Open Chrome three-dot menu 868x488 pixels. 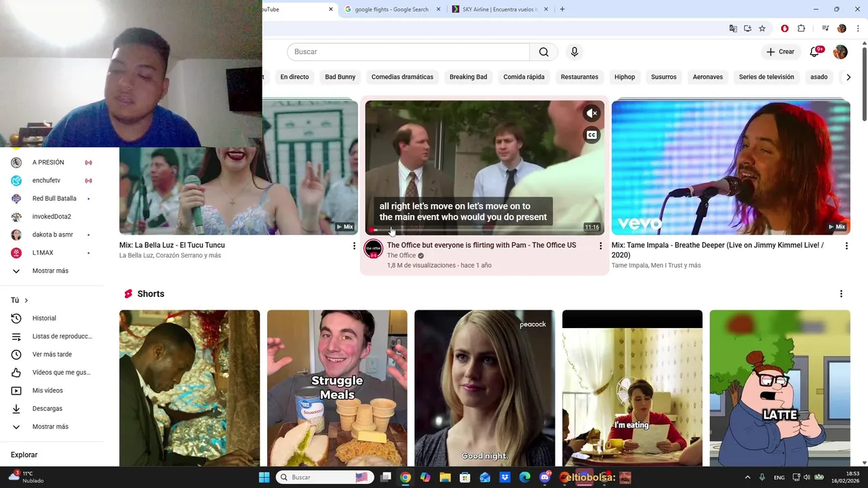coord(858,28)
